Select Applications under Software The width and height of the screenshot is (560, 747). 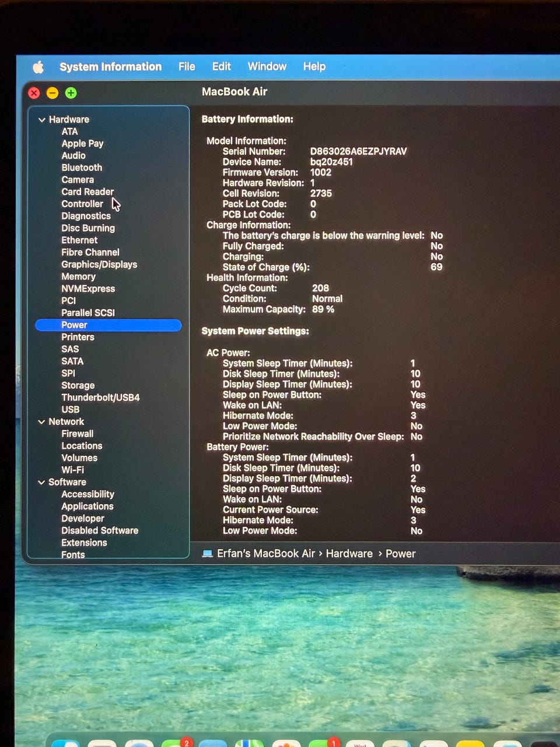point(87,507)
